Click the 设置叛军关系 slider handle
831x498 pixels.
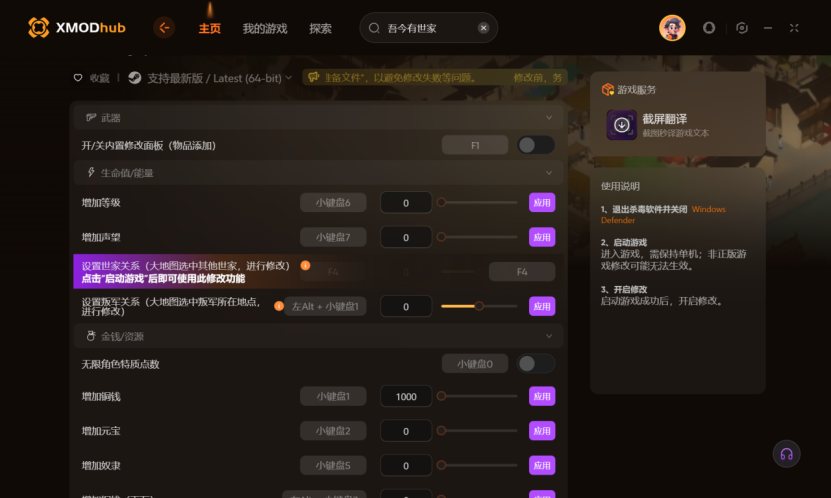point(479,306)
